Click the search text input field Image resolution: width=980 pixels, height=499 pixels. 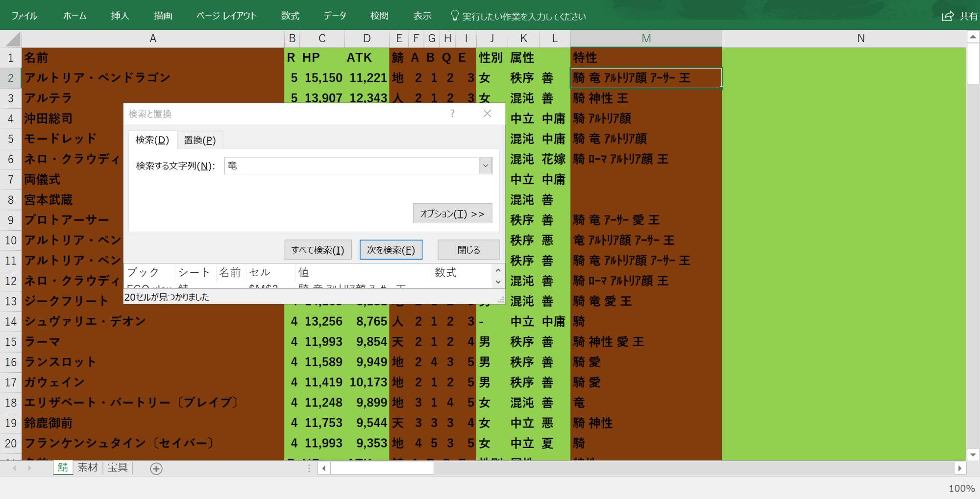click(351, 166)
